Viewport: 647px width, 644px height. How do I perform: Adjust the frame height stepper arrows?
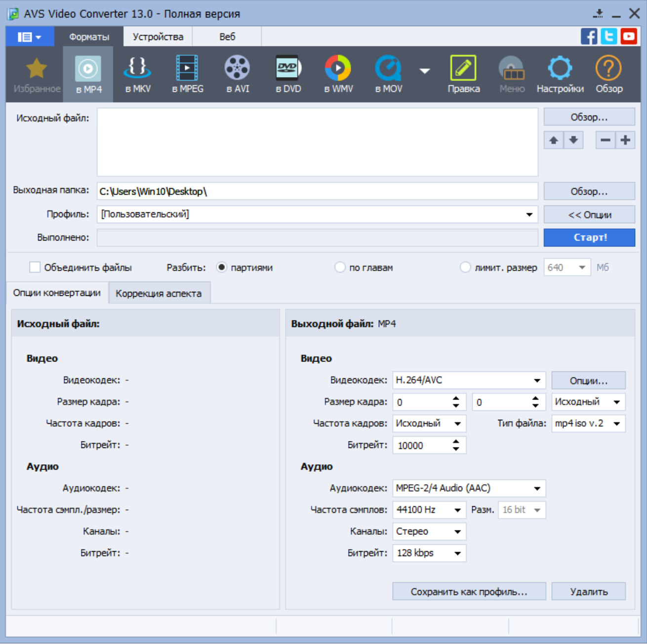(535, 402)
